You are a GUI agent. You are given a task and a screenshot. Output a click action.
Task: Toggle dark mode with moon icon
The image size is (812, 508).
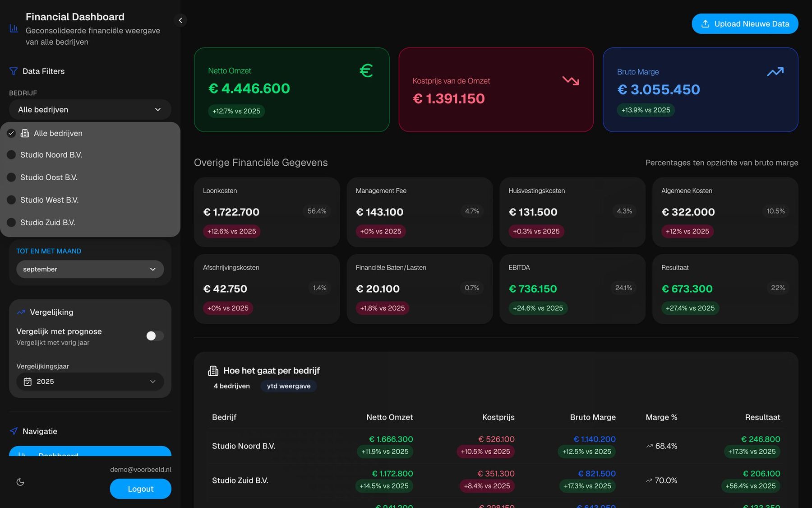click(20, 482)
